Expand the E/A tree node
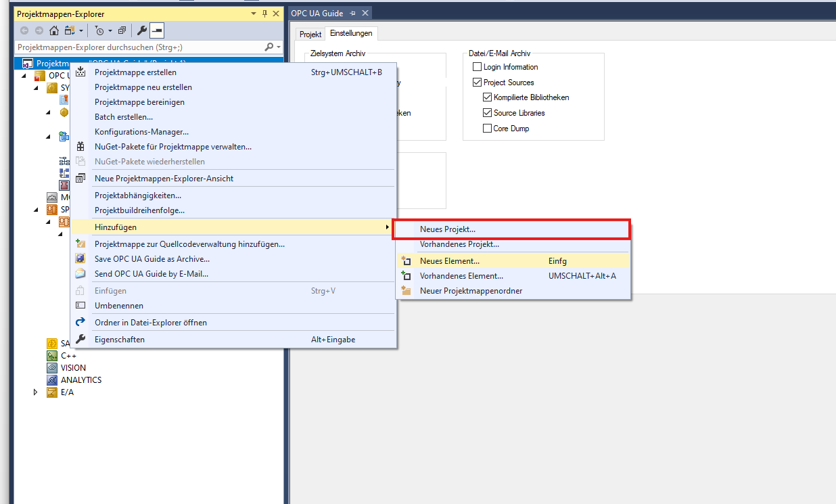836x504 pixels. pos(36,392)
